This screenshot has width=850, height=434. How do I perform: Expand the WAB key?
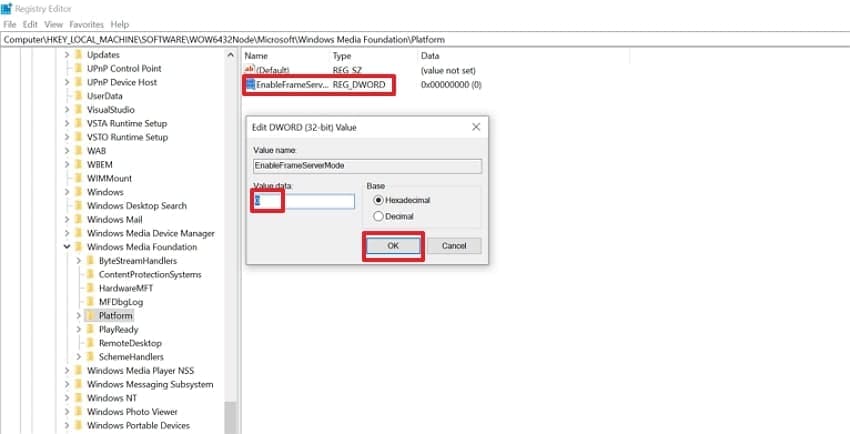point(67,151)
